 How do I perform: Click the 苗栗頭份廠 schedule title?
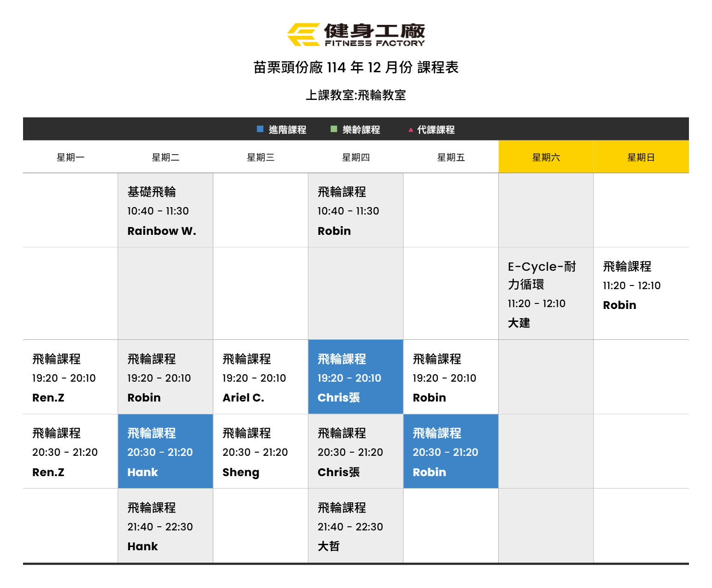pyautogui.click(x=356, y=68)
